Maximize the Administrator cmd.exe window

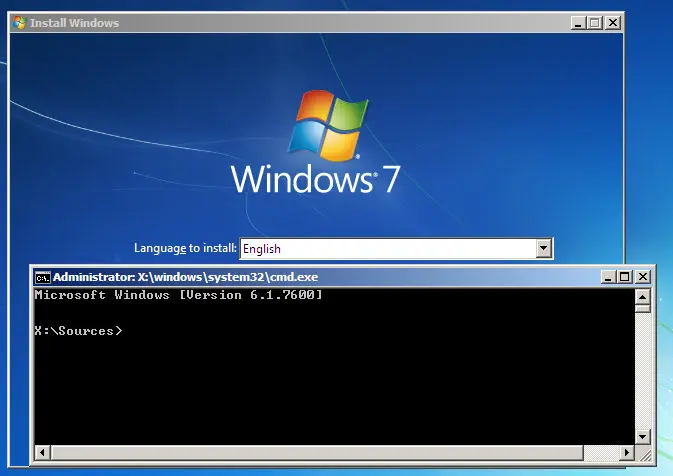624,276
